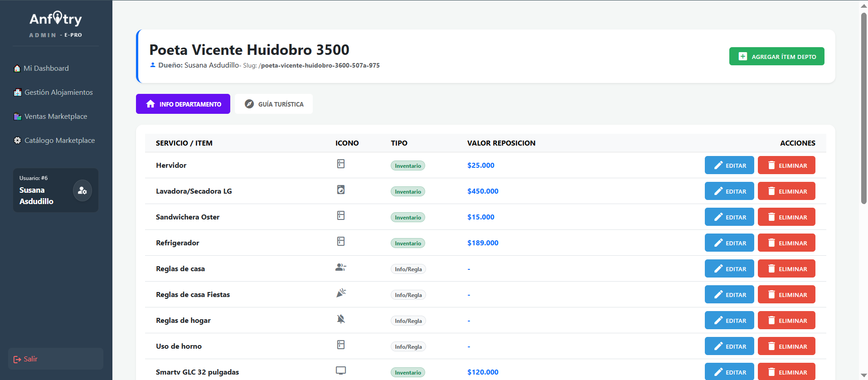Select the Refrigerador item name

178,243
